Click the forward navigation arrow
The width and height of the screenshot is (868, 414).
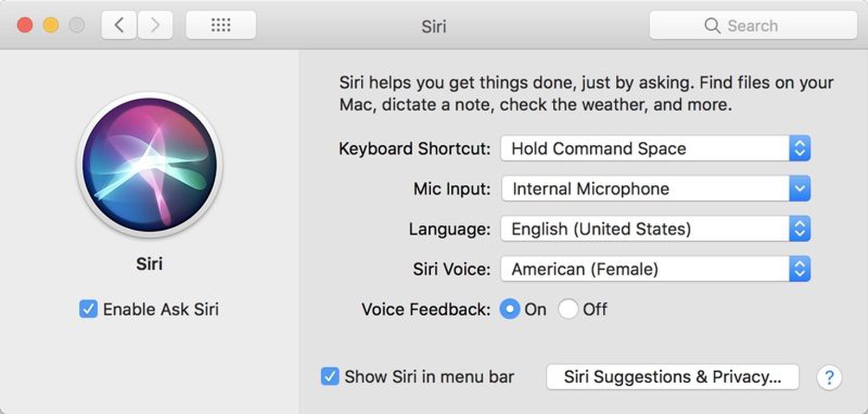click(x=155, y=24)
